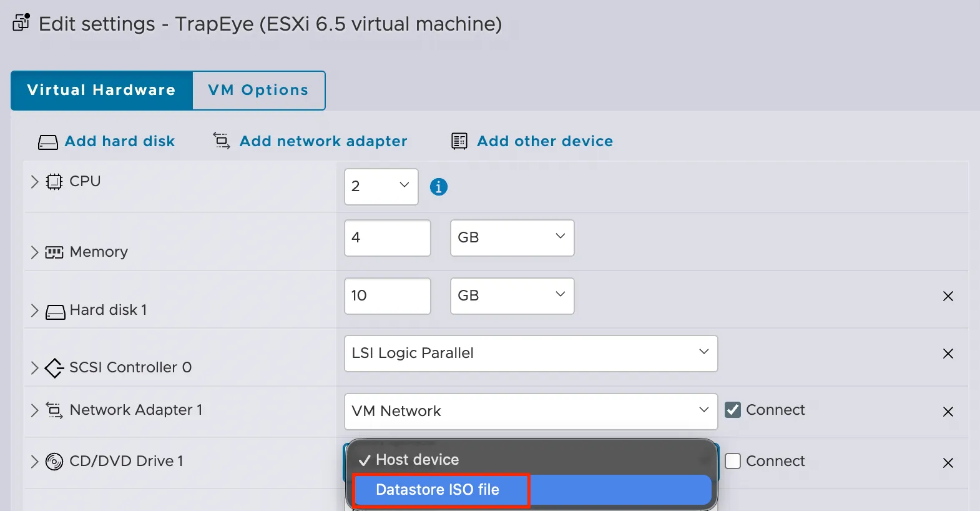Click the Memory row label
This screenshot has height=511, width=980.
point(99,252)
